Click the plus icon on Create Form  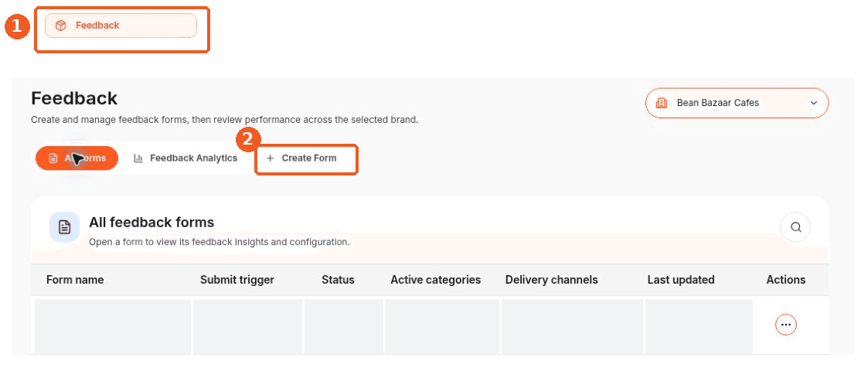tap(271, 158)
